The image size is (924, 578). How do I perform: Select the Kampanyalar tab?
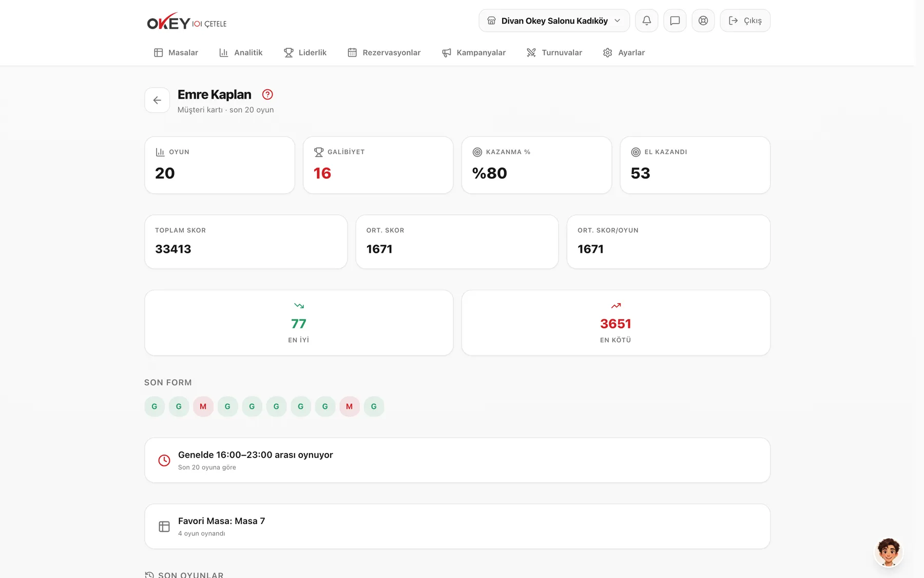click(474, 52)
